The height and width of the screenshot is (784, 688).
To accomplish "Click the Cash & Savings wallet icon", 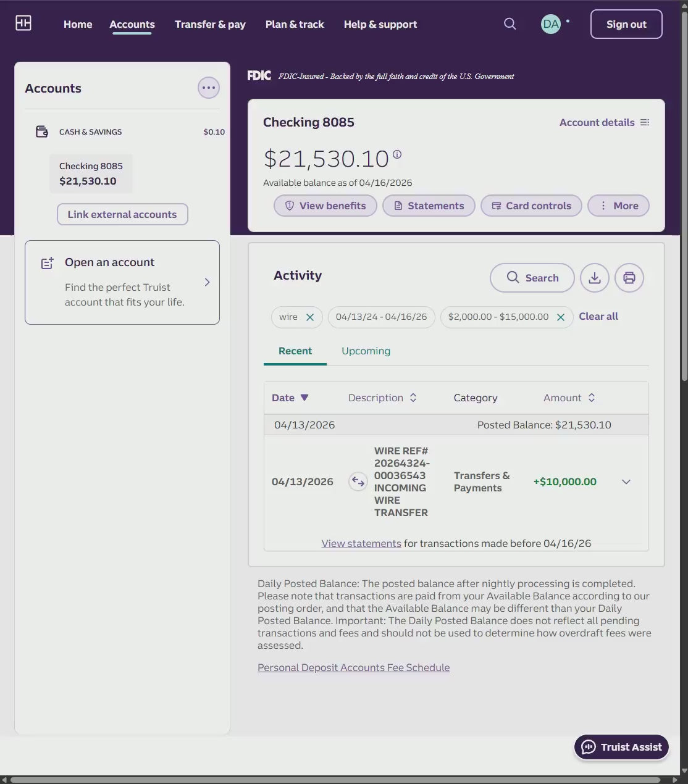I will click(42, 131).
